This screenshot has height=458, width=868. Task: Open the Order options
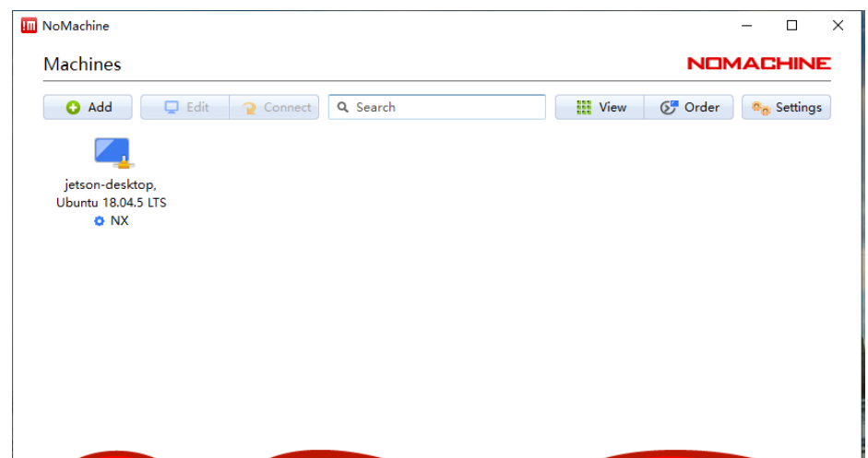tap(689, 107)
